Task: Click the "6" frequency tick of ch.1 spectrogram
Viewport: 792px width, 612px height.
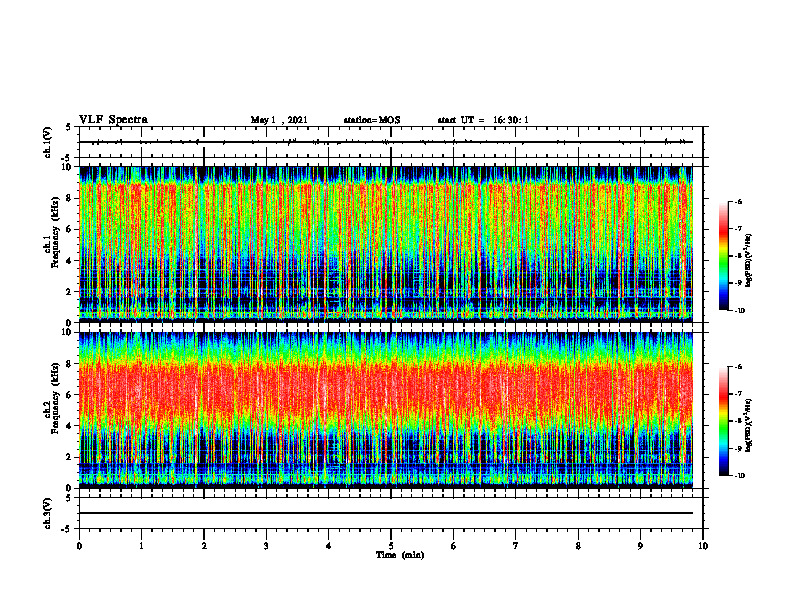Action: tap(70, 229)
